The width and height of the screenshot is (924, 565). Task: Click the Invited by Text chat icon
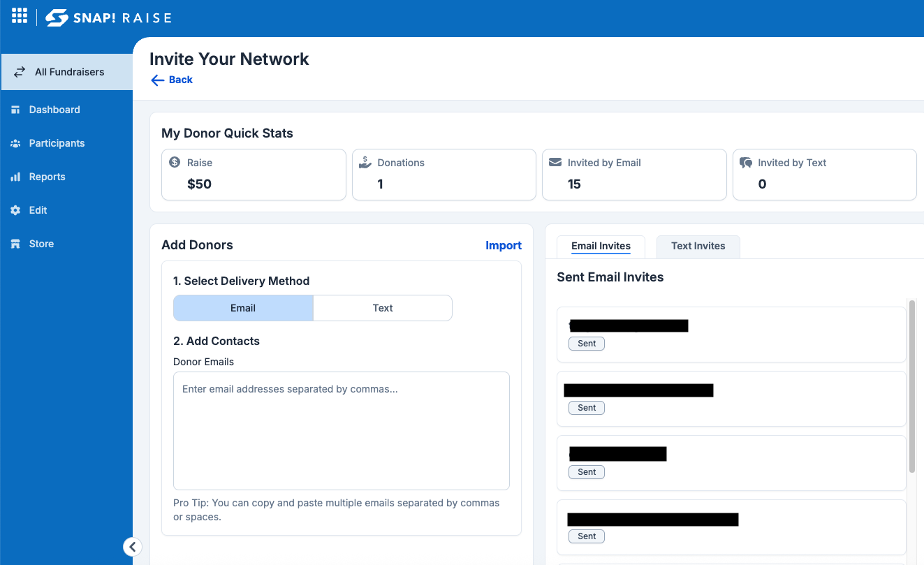[x=746, y=163]
